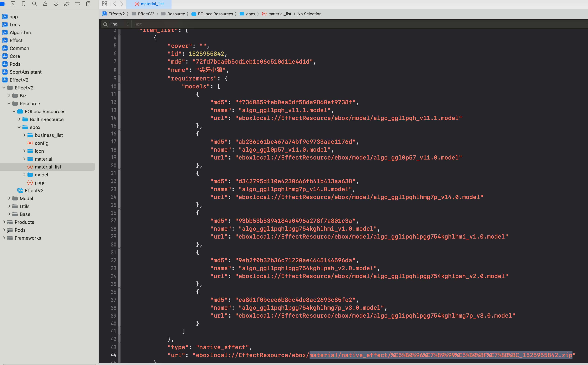Collapse the EOLocalResources folder
This screenshot has height=365, width=588.
14,112
